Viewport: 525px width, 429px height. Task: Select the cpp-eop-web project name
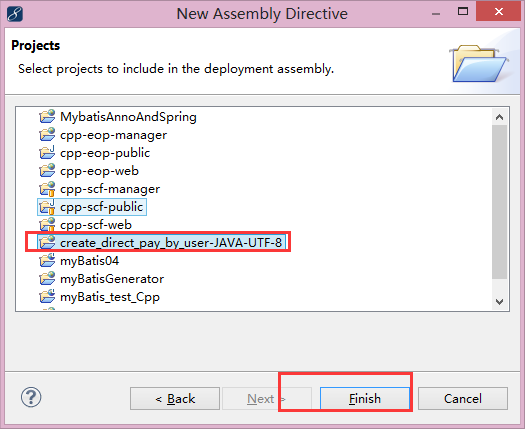[99, 171]
